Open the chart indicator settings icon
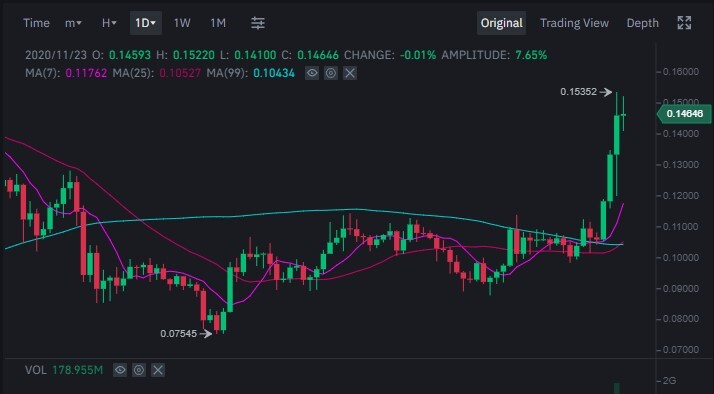Screen dimensions: 714x394 258,23
